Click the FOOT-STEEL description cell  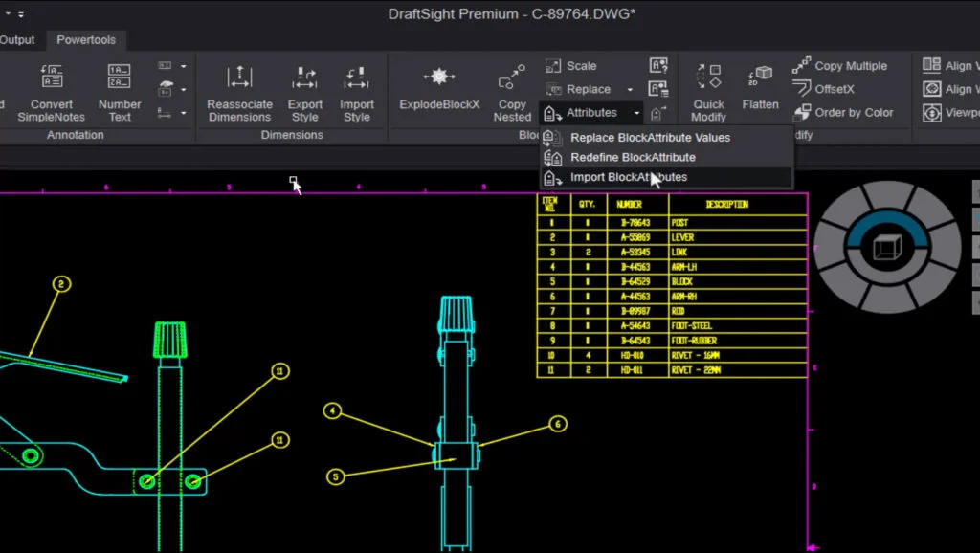pos(738,325)
